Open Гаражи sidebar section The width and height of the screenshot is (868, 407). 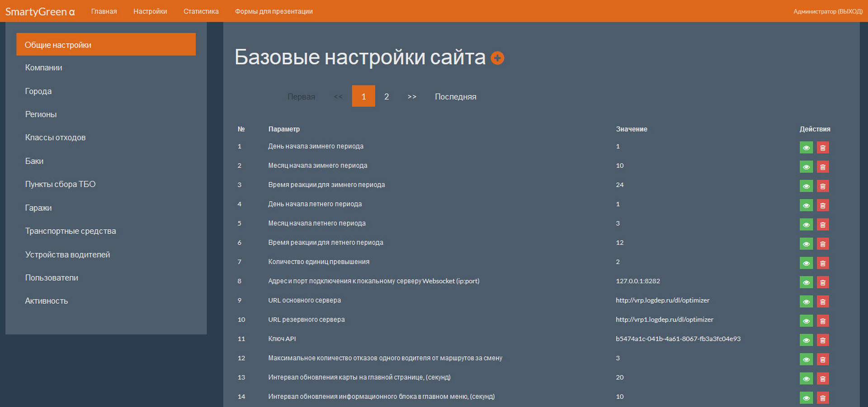(x=38, y=208)
